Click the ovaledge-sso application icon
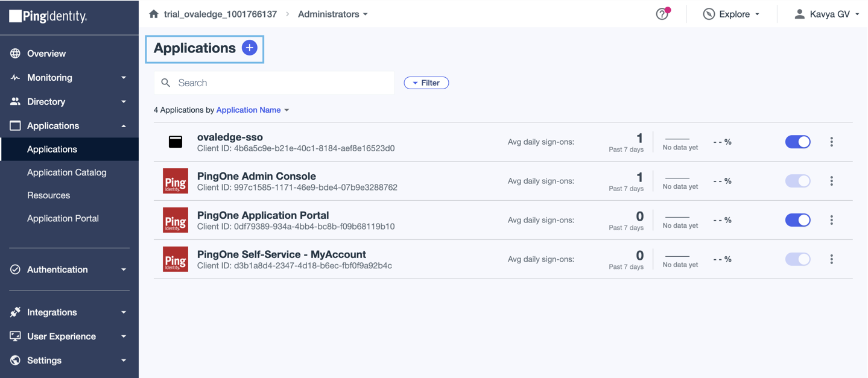The width and height of the screenshot is (868, 378). [x=176, y=142]
